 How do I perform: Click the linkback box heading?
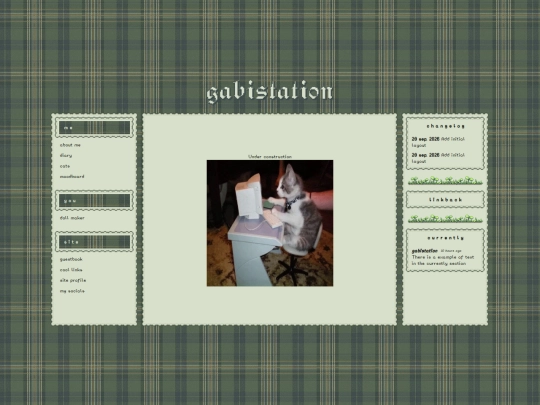445,200
